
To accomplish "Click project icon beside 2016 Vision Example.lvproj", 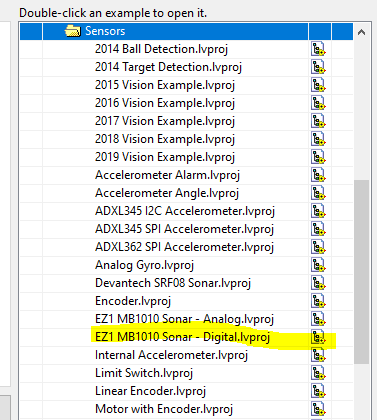I will point(318,103).
